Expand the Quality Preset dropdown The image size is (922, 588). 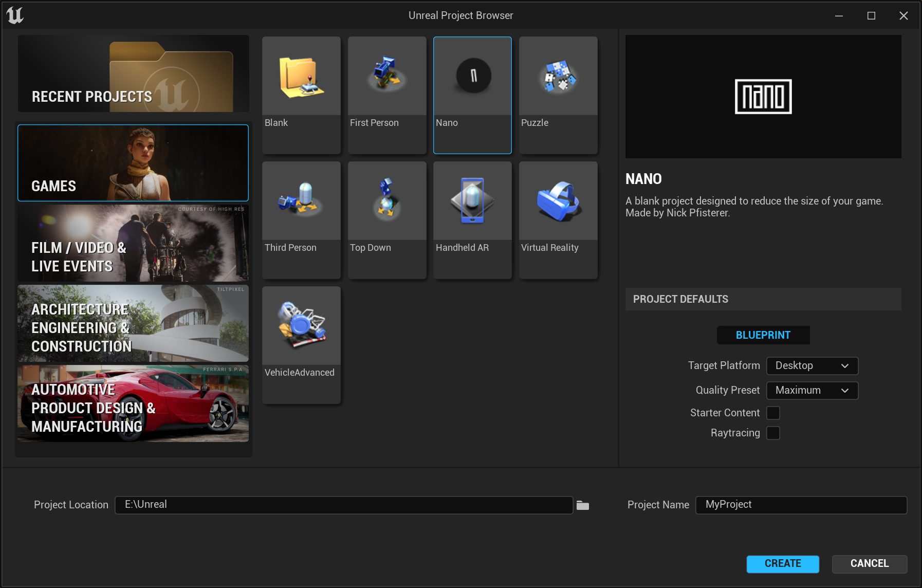coord(812,390)
